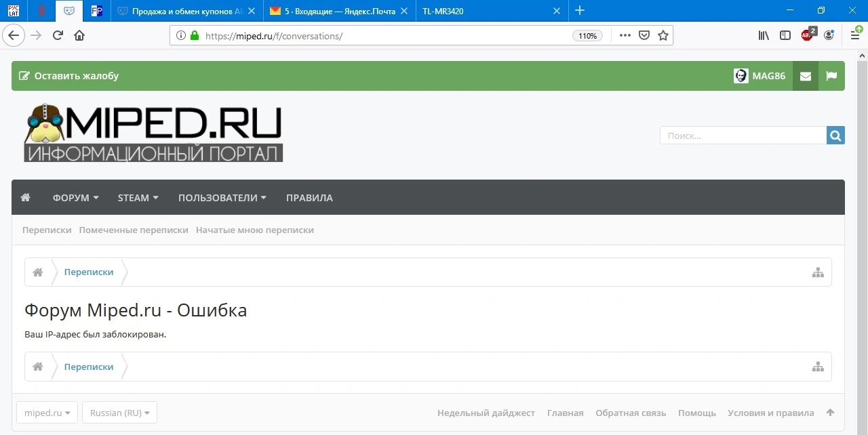This screenshot has width=868, height=435.
Task: Open new tab with plus icon
Action: [580, 10]
